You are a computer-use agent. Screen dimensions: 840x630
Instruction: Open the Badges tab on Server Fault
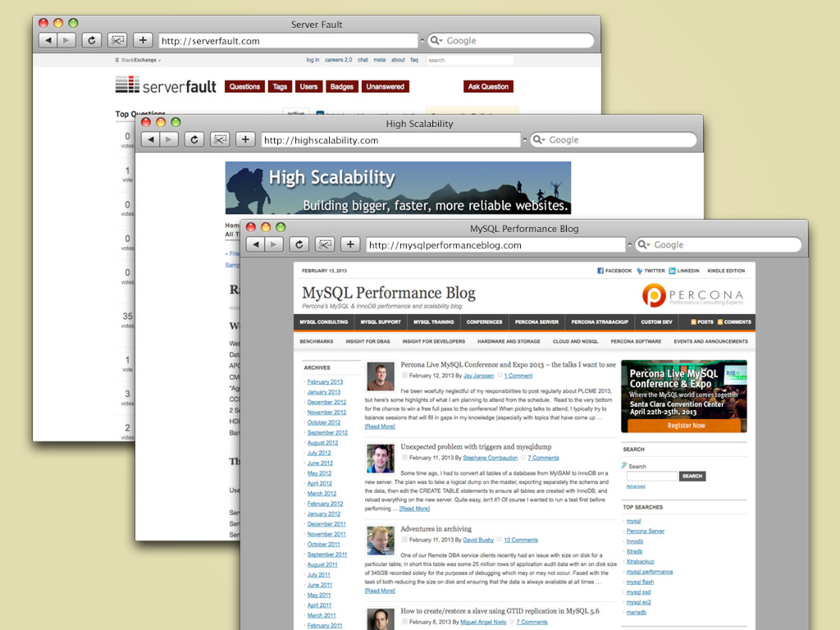click(x=342, y=87)
